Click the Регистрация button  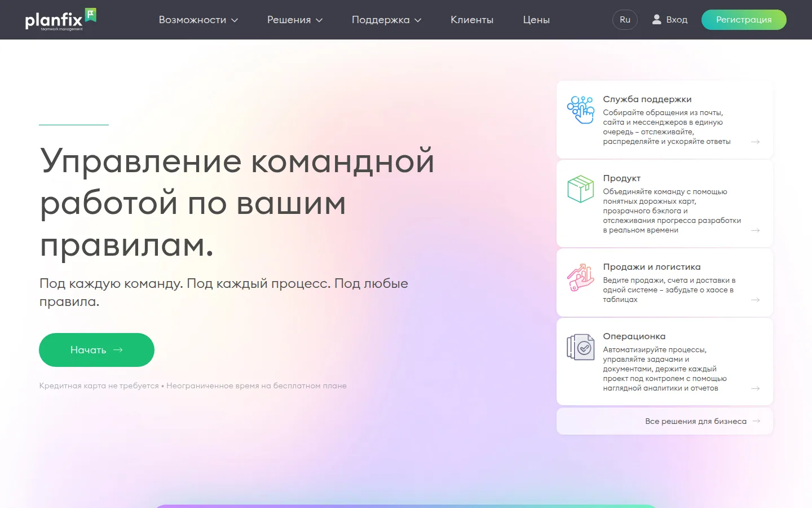(744, 20)
